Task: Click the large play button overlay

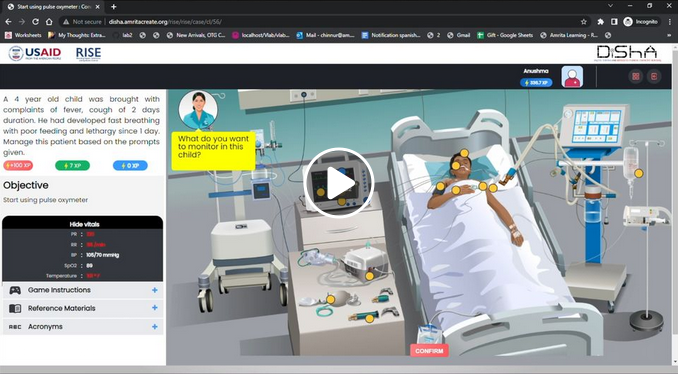Action: tap(339, 183)
